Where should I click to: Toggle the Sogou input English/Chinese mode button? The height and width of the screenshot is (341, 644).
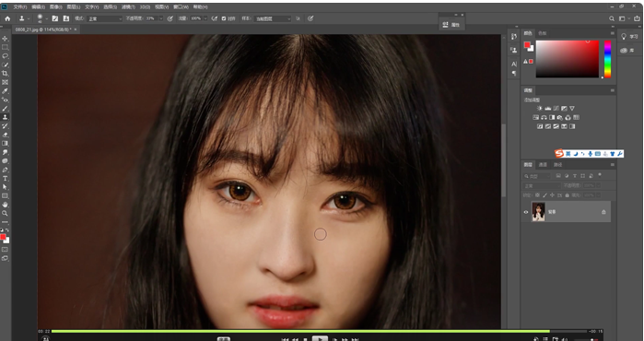(568, 154)
